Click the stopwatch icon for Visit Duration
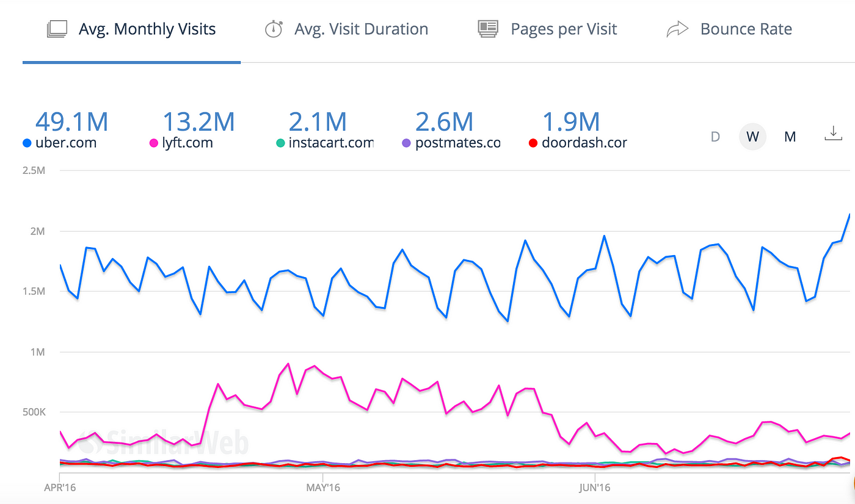The width and height of the screenshot is (855, 504). pos(273,29)
